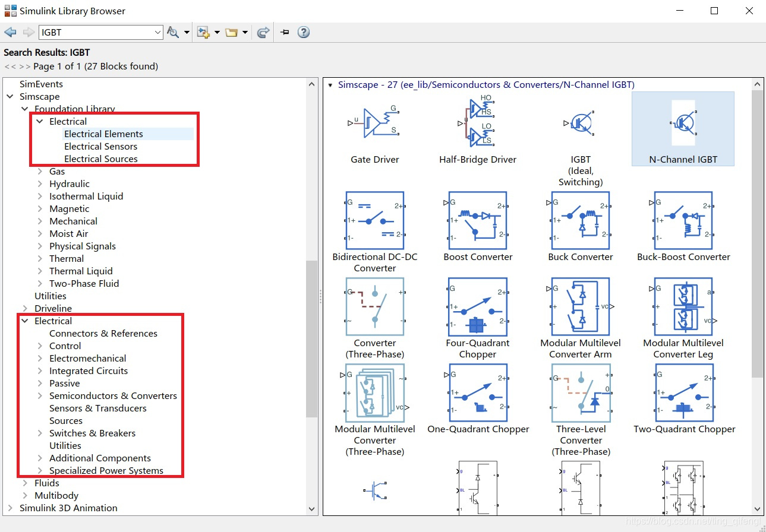Select the Buck-Boost Converter block
The width and height of the screenshot is (766, 532).
click(x=683, y=226)
